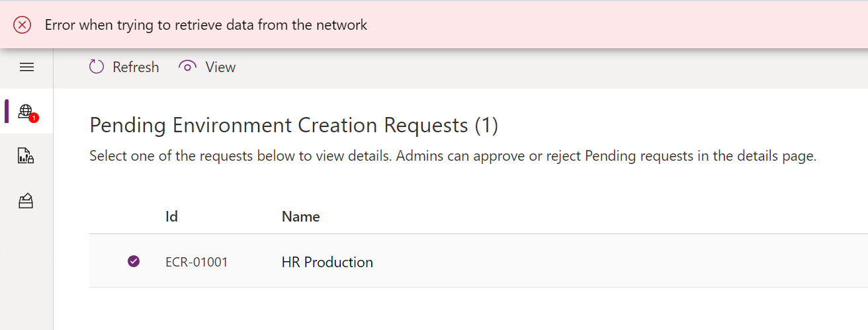Click the Pending Environment Creation Requests heading
The width and height of the screenshot is (868, 330).
pos(294,125)
